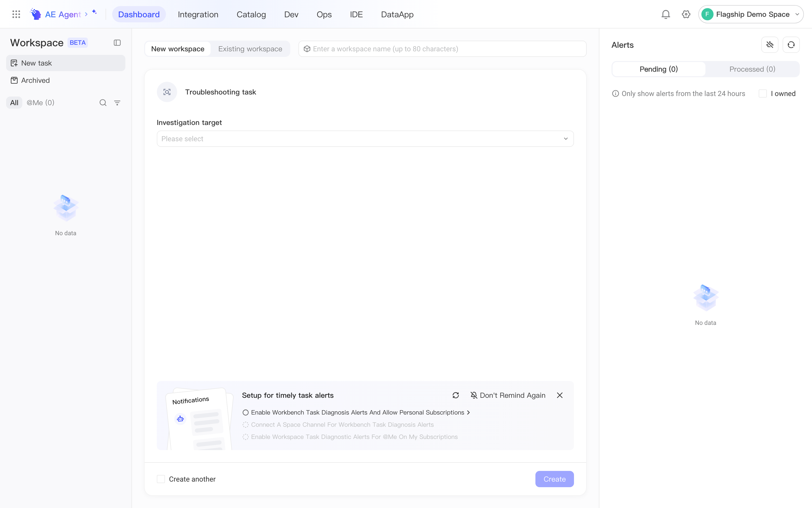
Task: Open the task list filter icon
Action: point(117,103)
